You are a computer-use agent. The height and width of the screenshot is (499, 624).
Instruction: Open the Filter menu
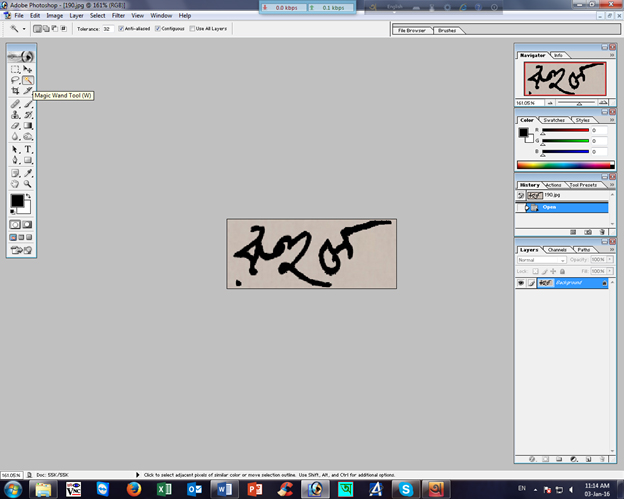[118, 16]
